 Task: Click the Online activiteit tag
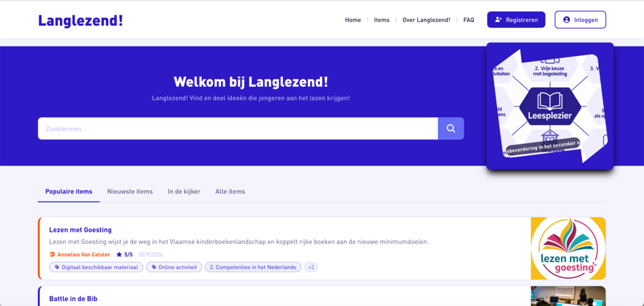[x=174, y=267]
